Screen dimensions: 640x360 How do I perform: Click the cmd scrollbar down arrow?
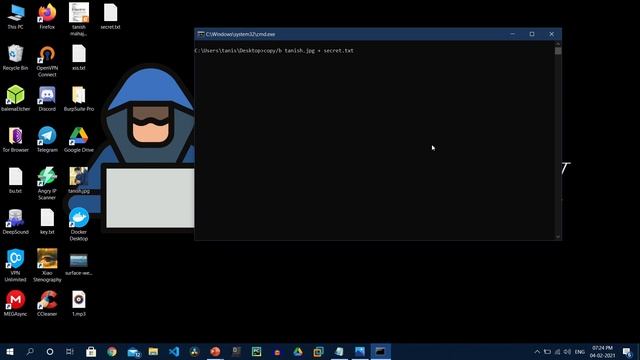tap(558, 236)
